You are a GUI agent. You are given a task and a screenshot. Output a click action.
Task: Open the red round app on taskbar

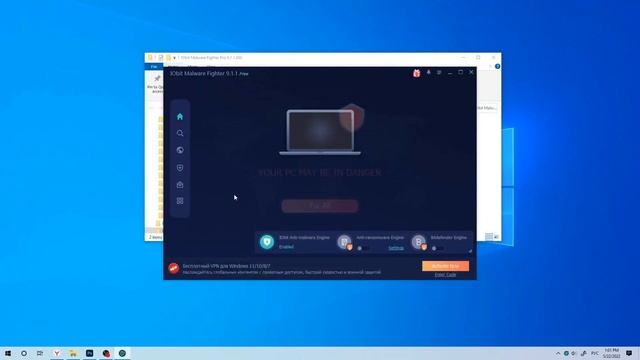click(x=106, y=353)
